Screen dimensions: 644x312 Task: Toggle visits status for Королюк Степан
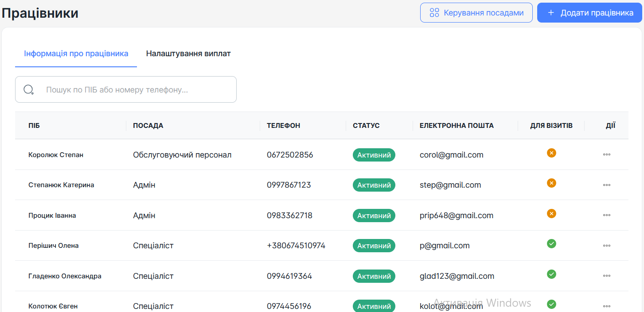(x=551, y=153)
